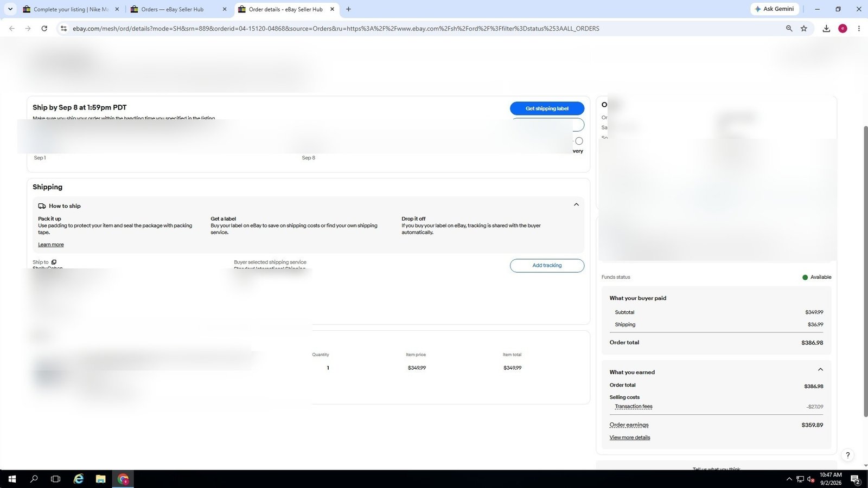Close the Order details tab

click(332, 9)
